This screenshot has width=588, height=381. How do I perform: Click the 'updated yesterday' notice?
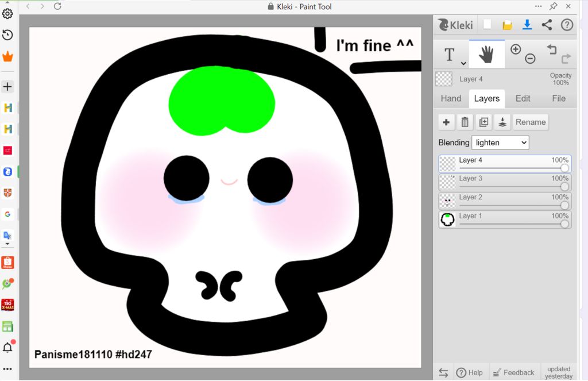[559, 372]
